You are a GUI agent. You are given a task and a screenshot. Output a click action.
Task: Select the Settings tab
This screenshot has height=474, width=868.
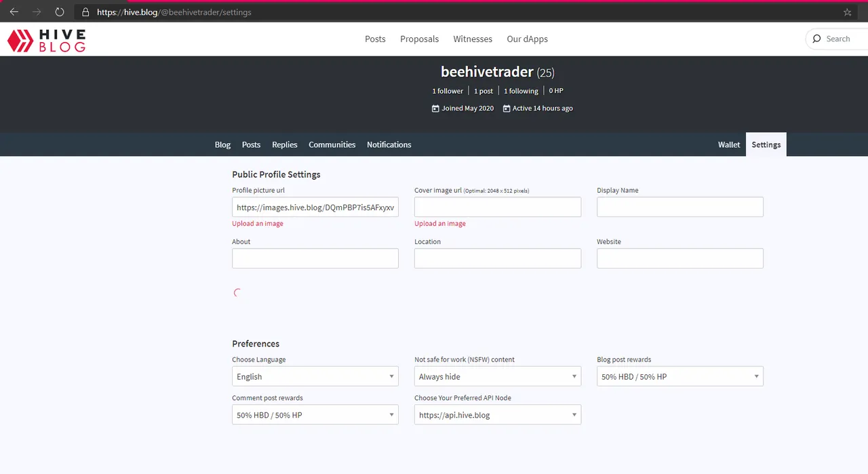(x=766, y=144)
